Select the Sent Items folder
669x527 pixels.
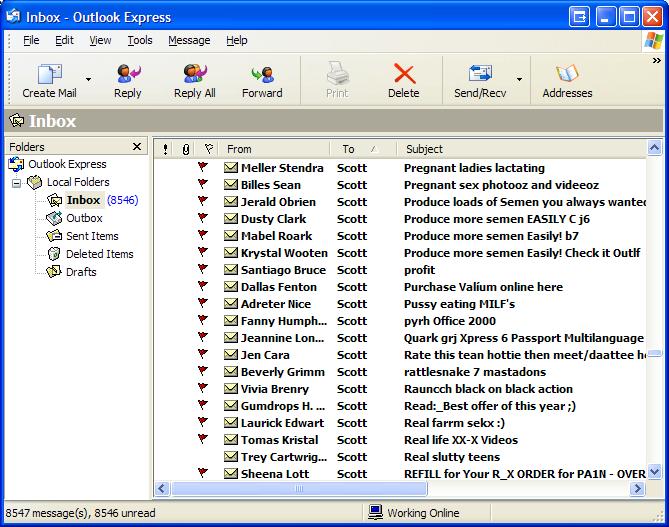(92, 236)
